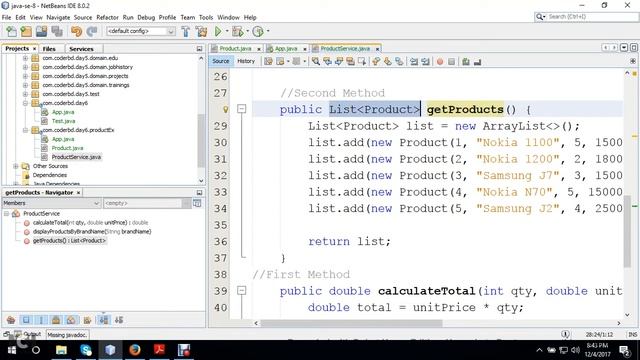Open the Profile Project dropdown arrow

click(268, 31)
